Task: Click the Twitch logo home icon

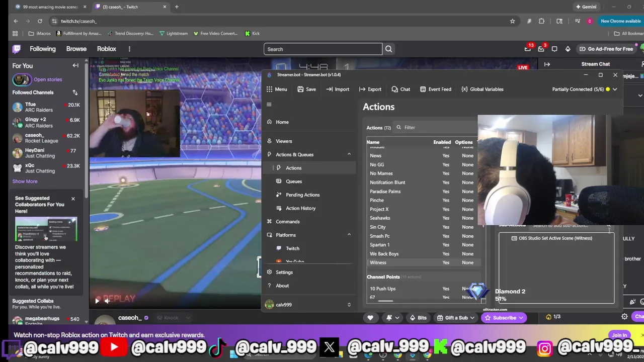Action: pyautogui.click(x=17, y=49)
